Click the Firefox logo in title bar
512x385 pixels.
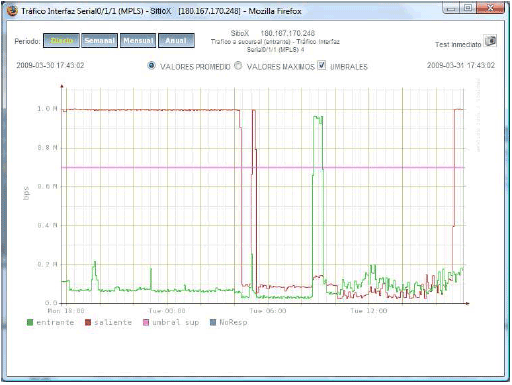click(x=12, y=11)
